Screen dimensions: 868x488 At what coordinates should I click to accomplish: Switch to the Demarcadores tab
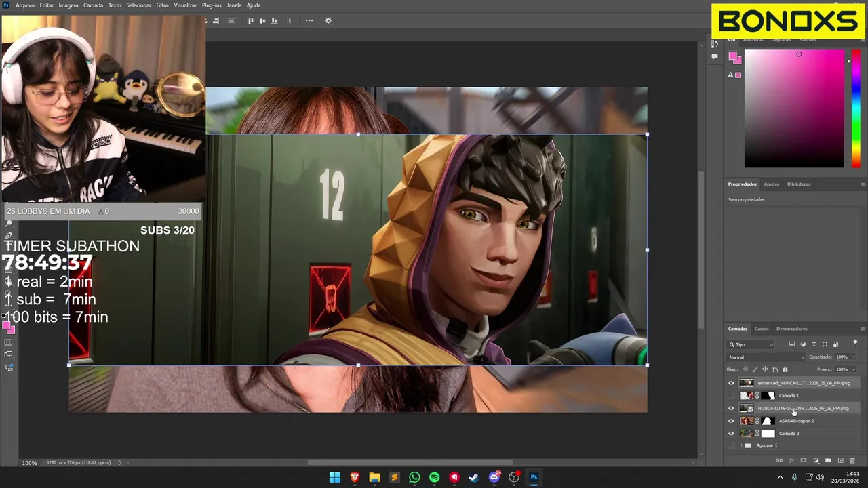click(x=792, y=329)
